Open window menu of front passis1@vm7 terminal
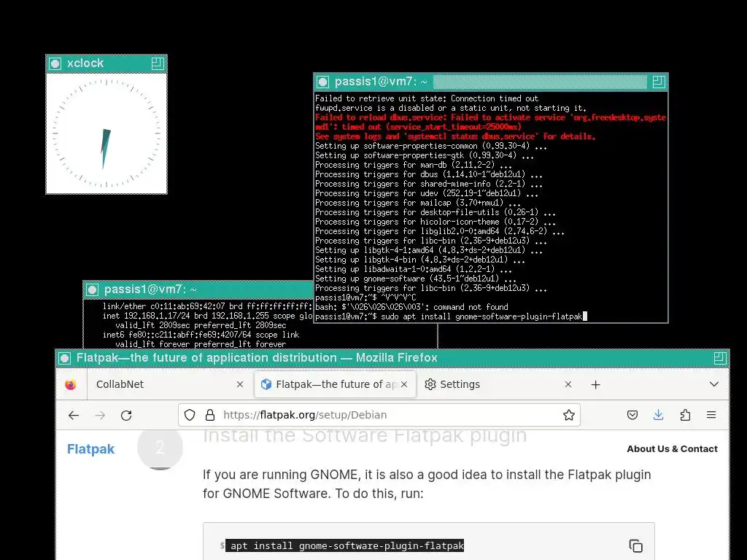 coord(323,82)
